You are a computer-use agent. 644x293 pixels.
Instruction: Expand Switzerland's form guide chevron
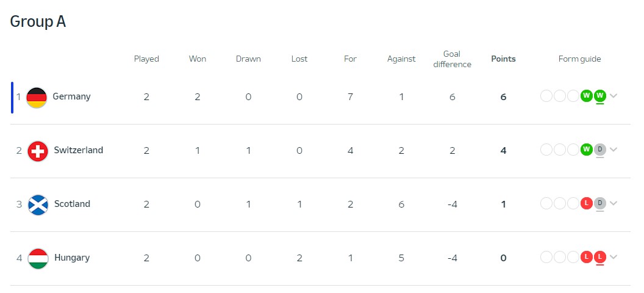coord(614,150)
